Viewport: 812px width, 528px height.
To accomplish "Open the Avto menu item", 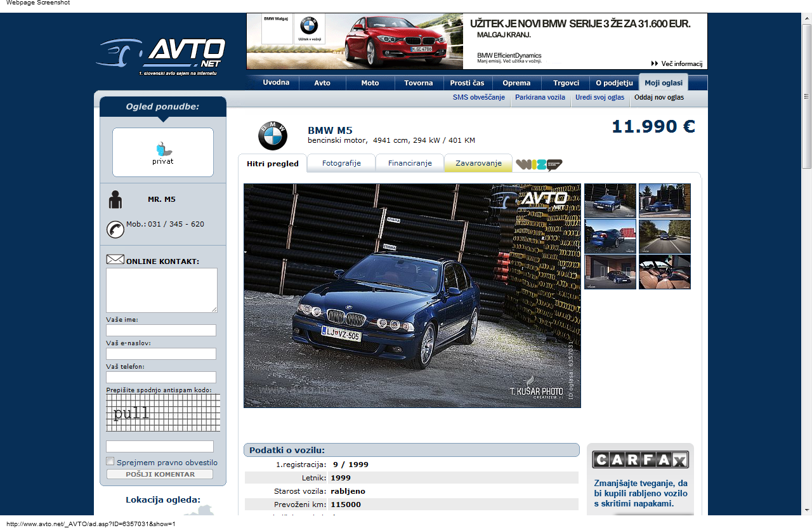I will pyautogui.click(x=322, y=83).
